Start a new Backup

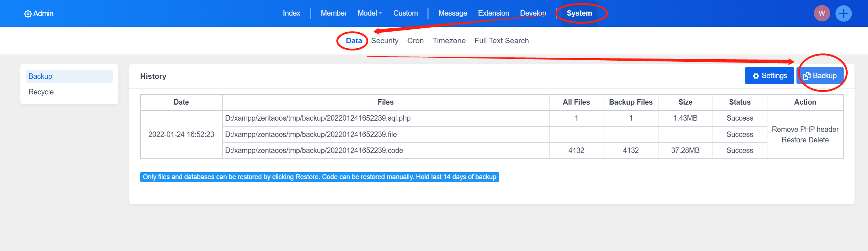[x=820, y=76]
